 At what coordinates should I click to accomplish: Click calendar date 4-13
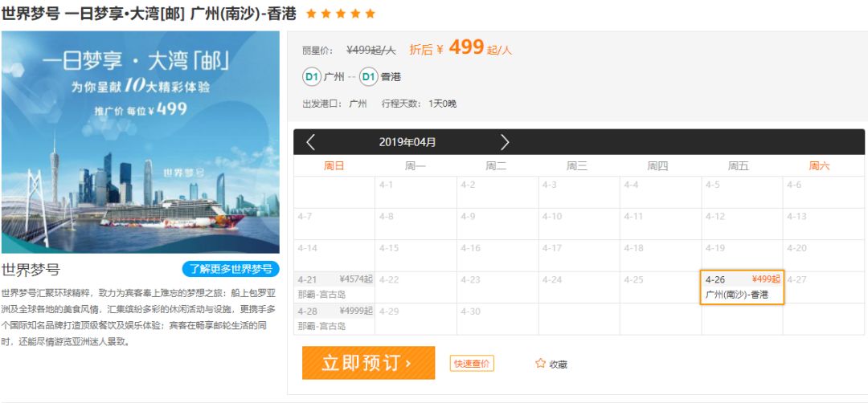tap(825, 223)
